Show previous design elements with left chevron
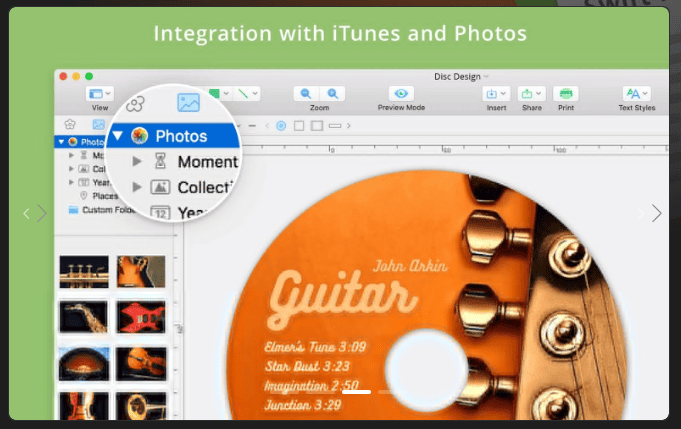Screen dimensions: 681x429 pos(267,126)
